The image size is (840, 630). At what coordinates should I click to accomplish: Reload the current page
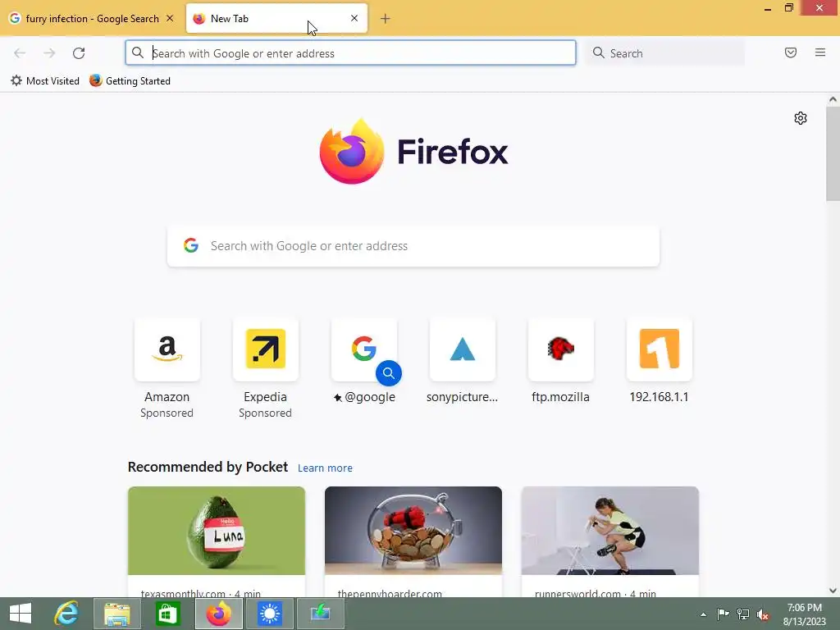click(79, 53)
